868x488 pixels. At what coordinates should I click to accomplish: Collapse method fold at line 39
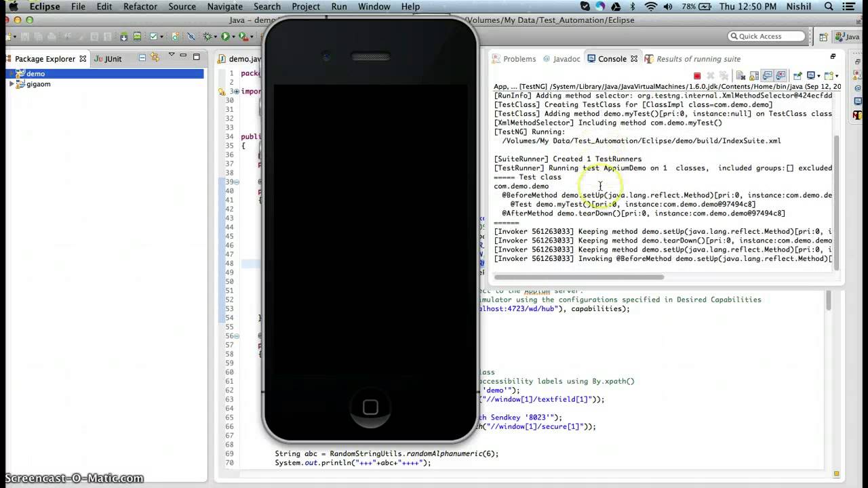click(x=236, y=182)
